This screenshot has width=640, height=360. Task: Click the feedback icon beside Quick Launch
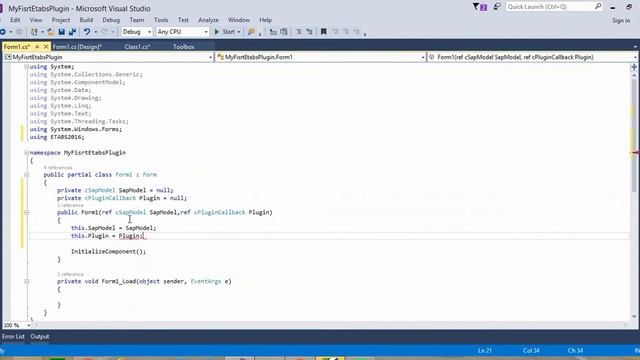coord(497,7)
